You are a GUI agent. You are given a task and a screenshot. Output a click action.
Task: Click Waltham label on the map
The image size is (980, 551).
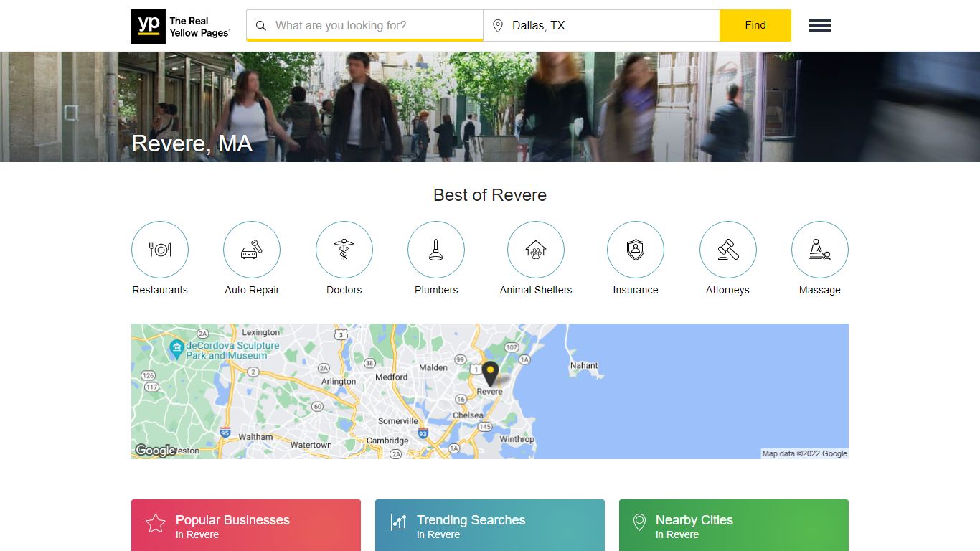(x=255, y=436)
